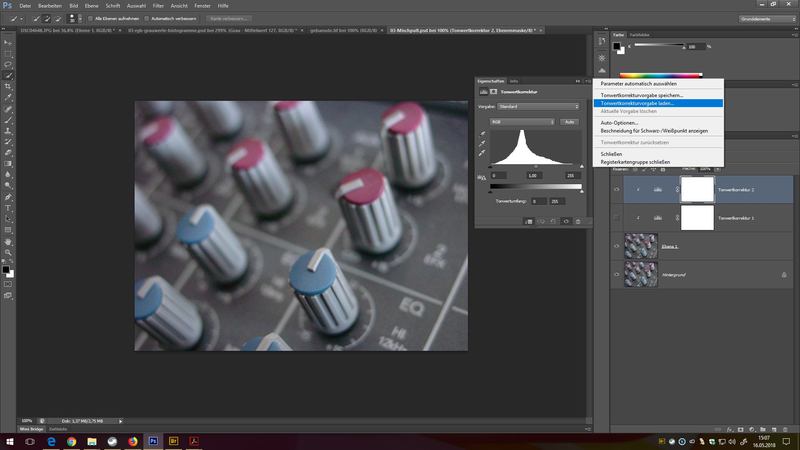Screen dimensions: 800x450
Task: Hide the Hintergrund layer via eye icon
Action: (x=615, y=273)
